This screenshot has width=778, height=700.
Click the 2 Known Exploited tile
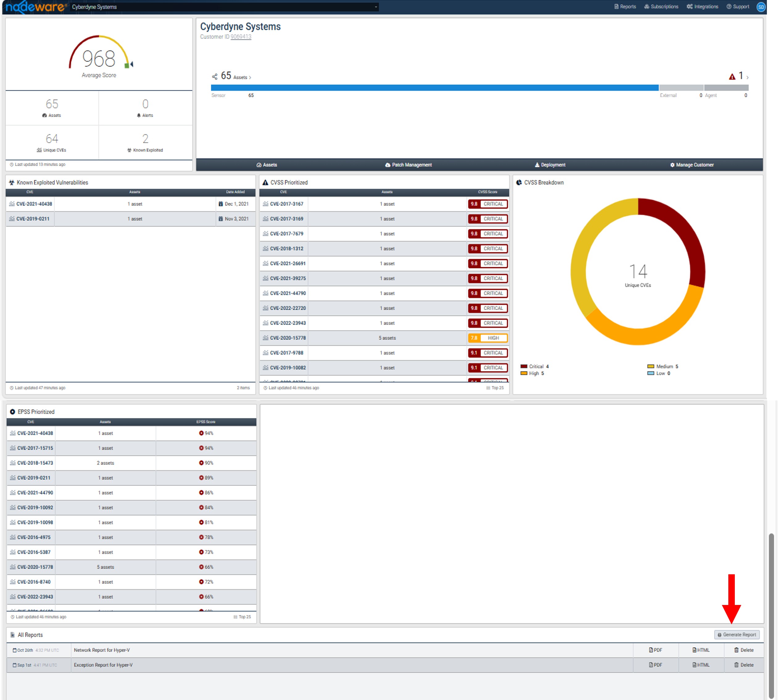145,142
